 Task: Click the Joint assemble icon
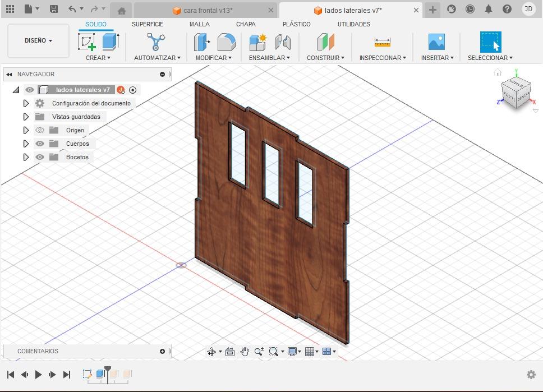tap(283, 42)
